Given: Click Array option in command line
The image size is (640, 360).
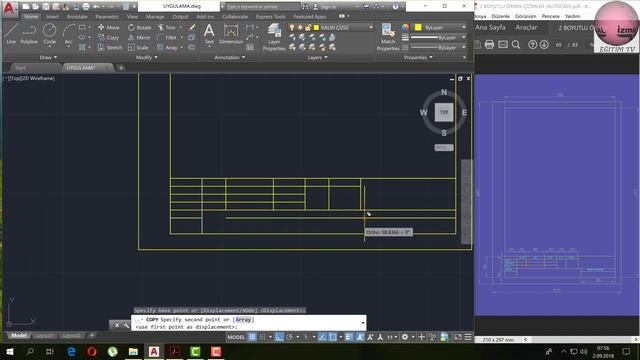Looking at the screenshot, I should tap(243, 320).
